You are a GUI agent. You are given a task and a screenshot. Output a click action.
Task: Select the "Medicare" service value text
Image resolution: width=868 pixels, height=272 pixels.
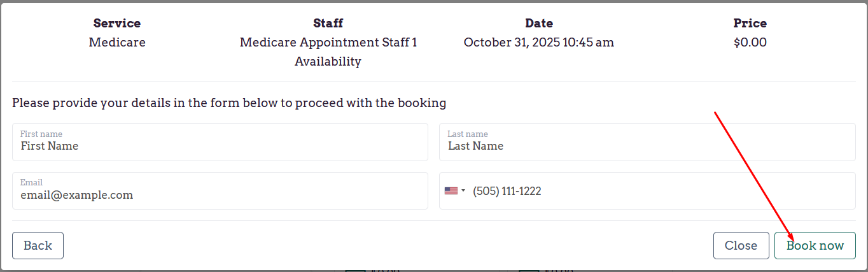[x=117, y=43]
